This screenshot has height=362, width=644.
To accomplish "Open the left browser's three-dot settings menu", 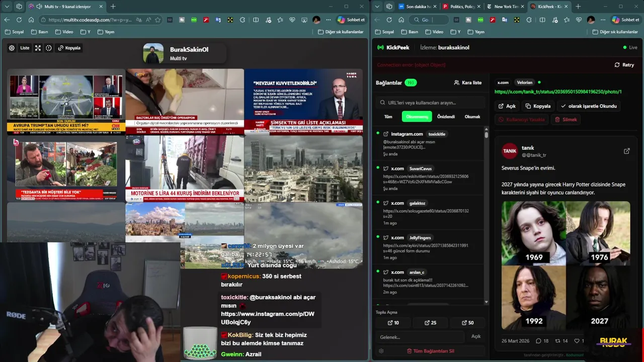I will coord(329,20).
